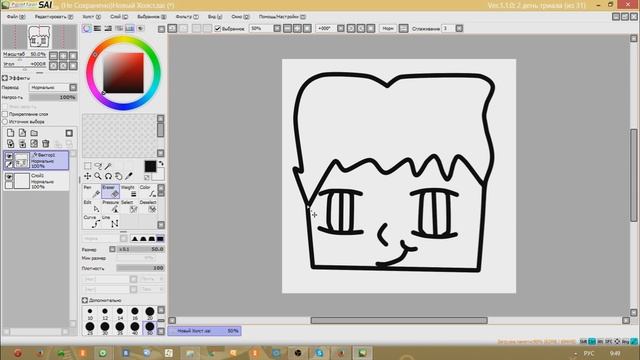Select the Вектор1 layer

coord(36,160)
